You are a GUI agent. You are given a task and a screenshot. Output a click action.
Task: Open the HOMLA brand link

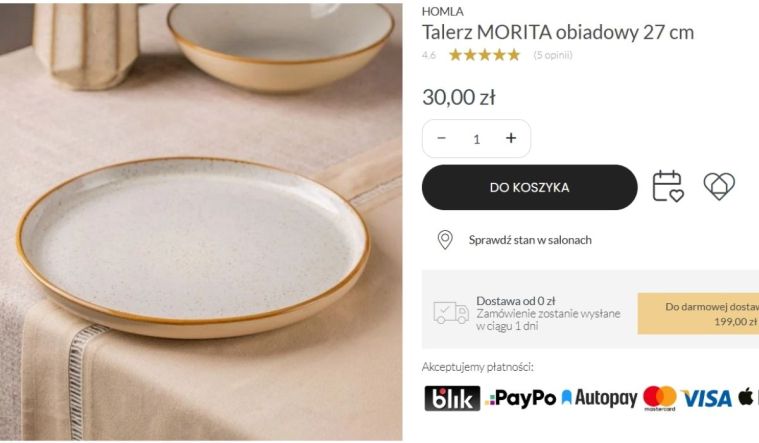pyautogui.click(x=442, y=11)
